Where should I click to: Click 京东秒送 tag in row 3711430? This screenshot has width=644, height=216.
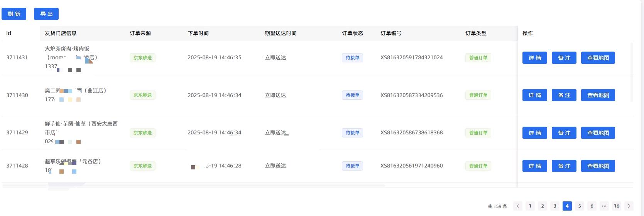(143, 95)
